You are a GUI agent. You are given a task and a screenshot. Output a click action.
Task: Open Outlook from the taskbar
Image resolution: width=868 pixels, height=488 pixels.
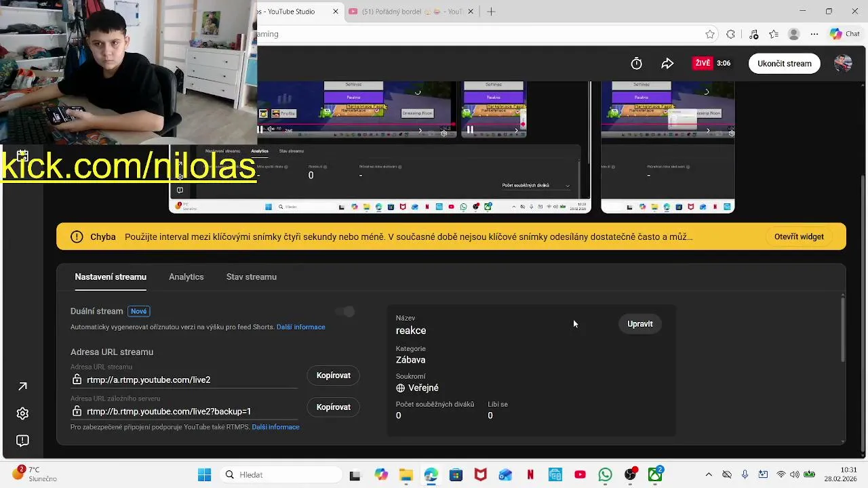[x=505, y=475]
